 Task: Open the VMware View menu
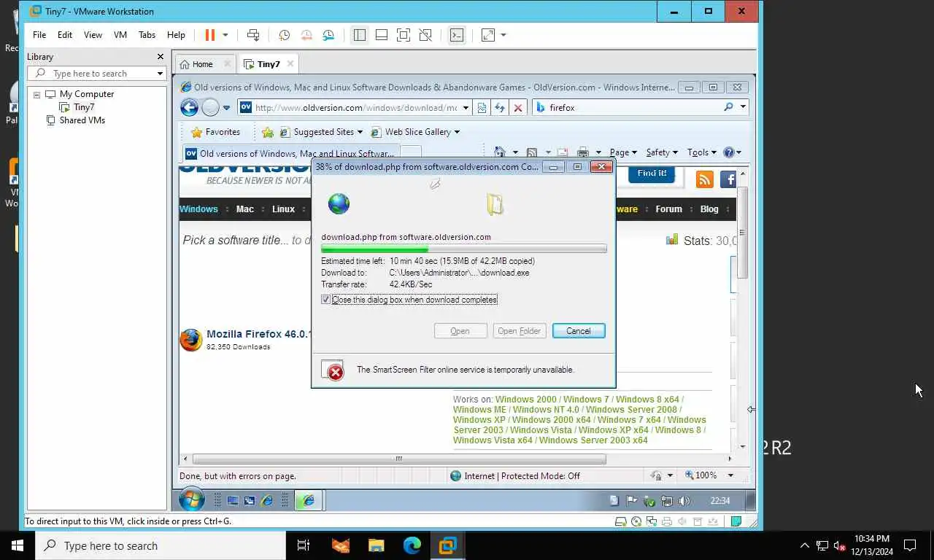[93, 35]
